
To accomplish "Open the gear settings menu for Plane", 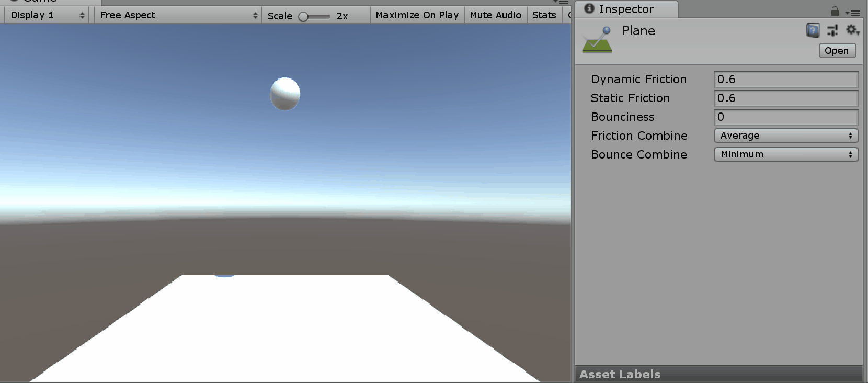I will pyautogui.click(x=852, y=30).
